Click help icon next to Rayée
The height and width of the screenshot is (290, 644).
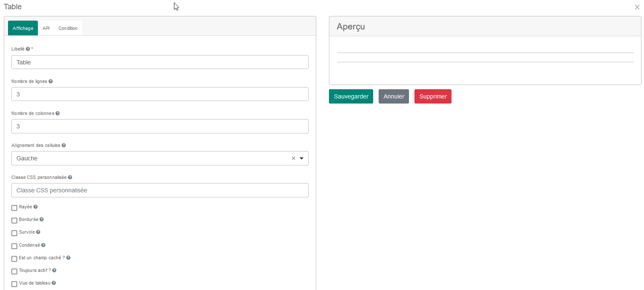[x=35, y=207]
